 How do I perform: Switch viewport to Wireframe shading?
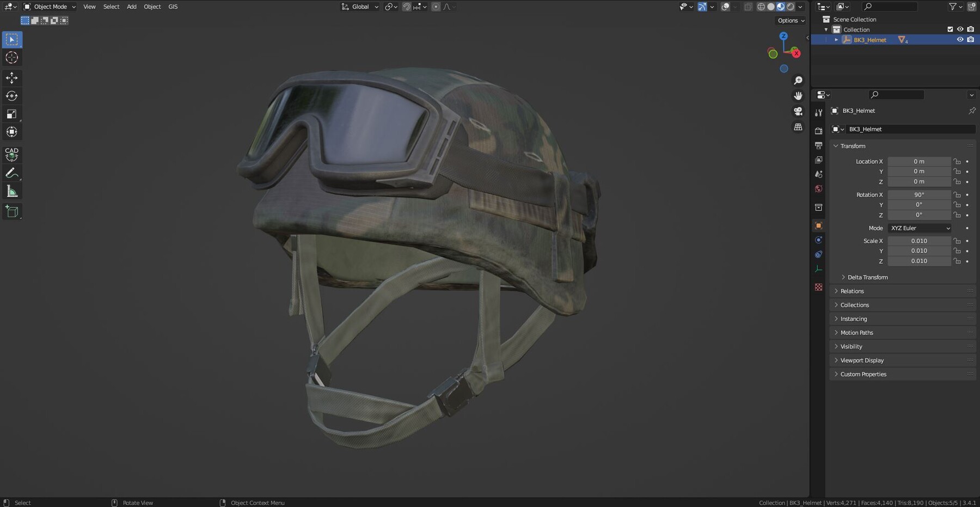tap(761, 7)
